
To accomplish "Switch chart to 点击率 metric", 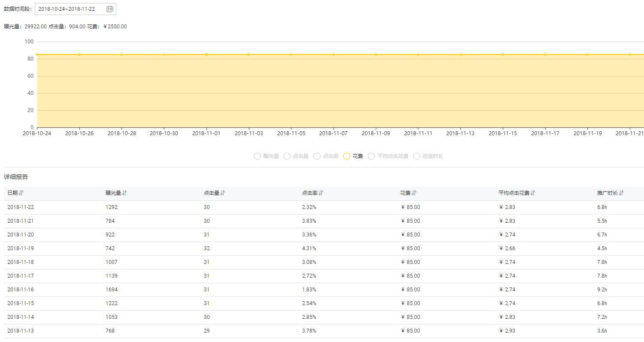I will point(317,156).
